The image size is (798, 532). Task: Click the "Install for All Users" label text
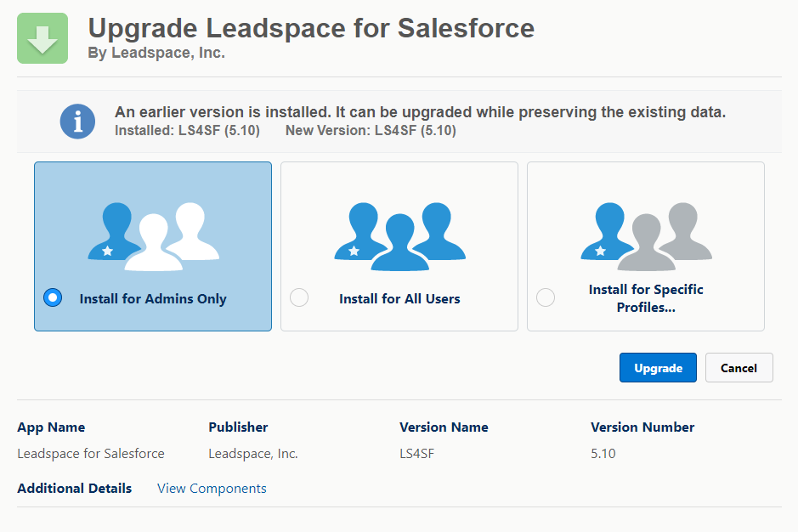pos(399,299)
